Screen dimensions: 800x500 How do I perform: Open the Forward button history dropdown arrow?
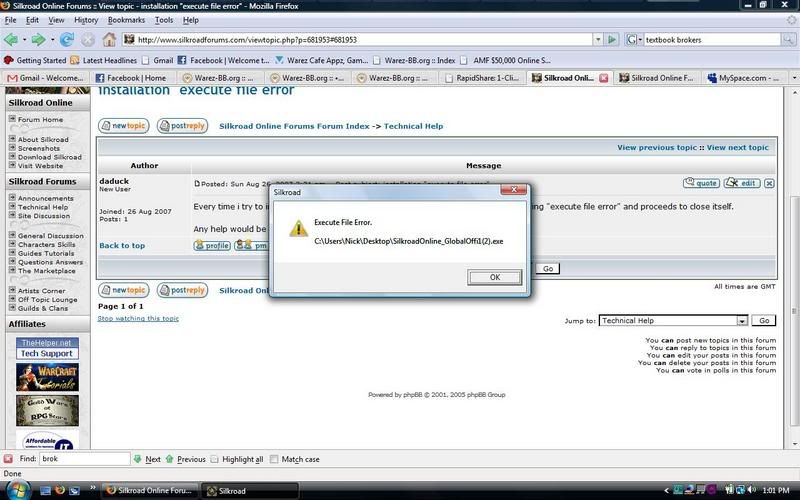[x=52, y=40]
